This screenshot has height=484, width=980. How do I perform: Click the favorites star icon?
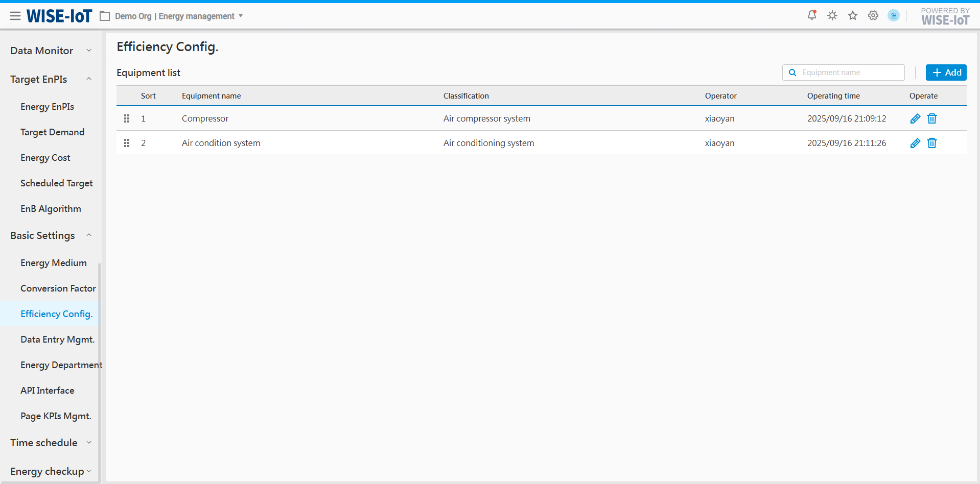pos(853,16)
